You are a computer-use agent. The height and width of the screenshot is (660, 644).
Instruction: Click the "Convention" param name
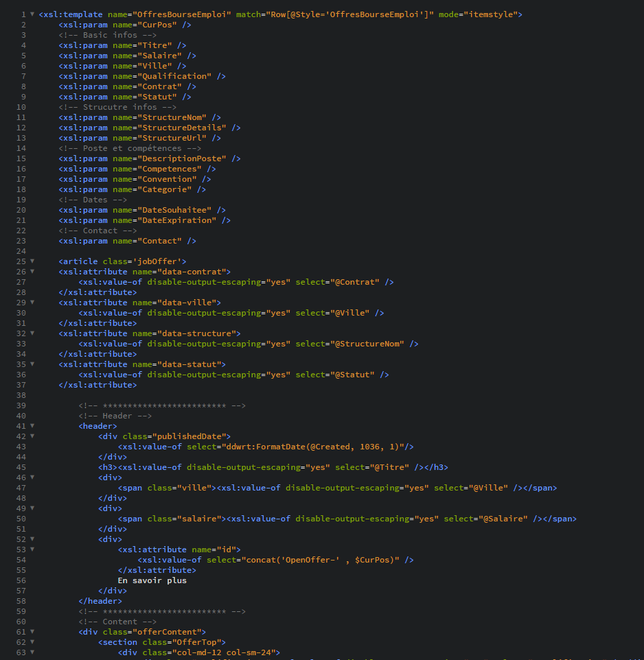pos(167,179)
